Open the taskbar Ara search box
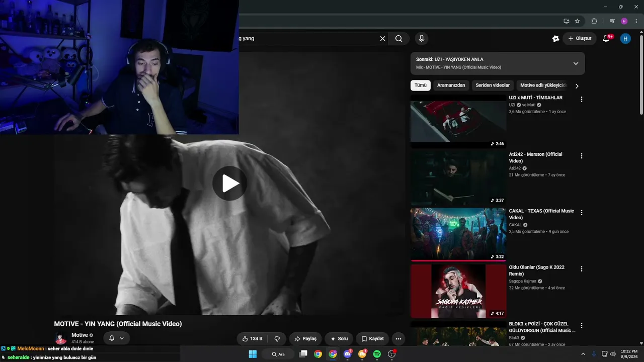Image resolution: width=644 pixels, height=362 pixels. (278, 354)
